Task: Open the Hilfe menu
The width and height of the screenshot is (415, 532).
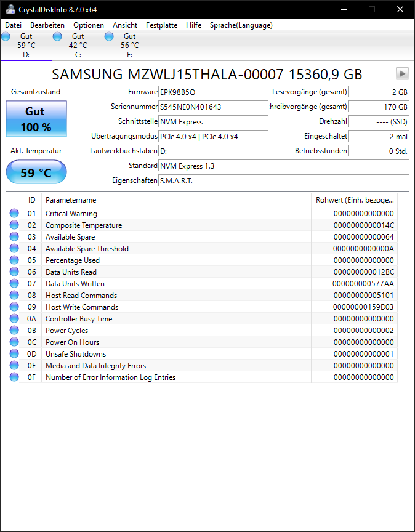Action: point(194,25)
